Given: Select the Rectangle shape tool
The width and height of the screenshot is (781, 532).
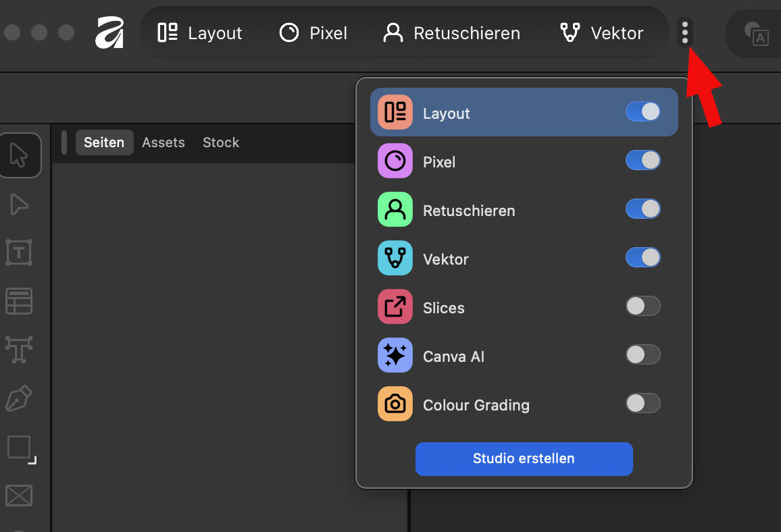Looking at the screenshot, I should (20, 448).
